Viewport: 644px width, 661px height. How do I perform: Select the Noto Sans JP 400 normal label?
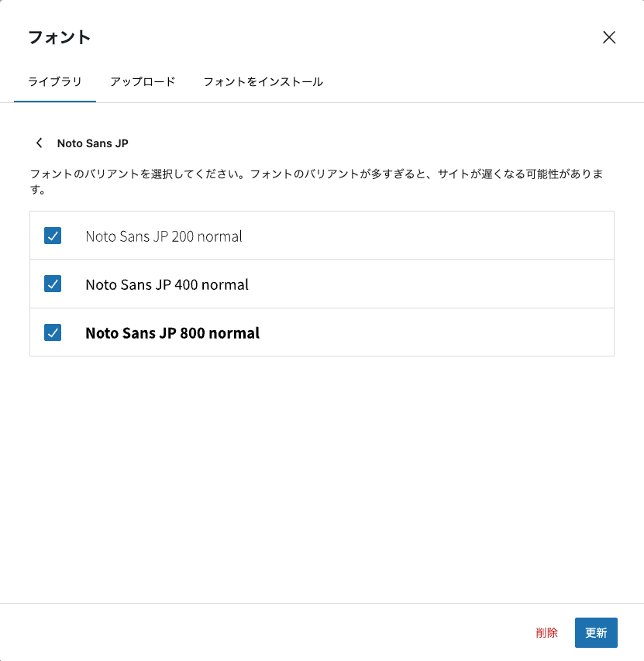tap(167, 285)
